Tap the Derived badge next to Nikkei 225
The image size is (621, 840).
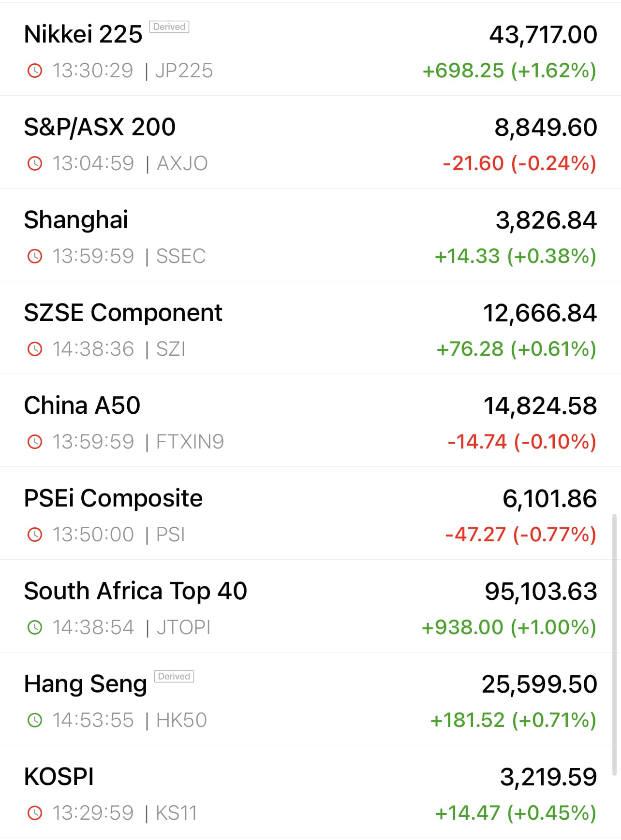tap(169, 27)
